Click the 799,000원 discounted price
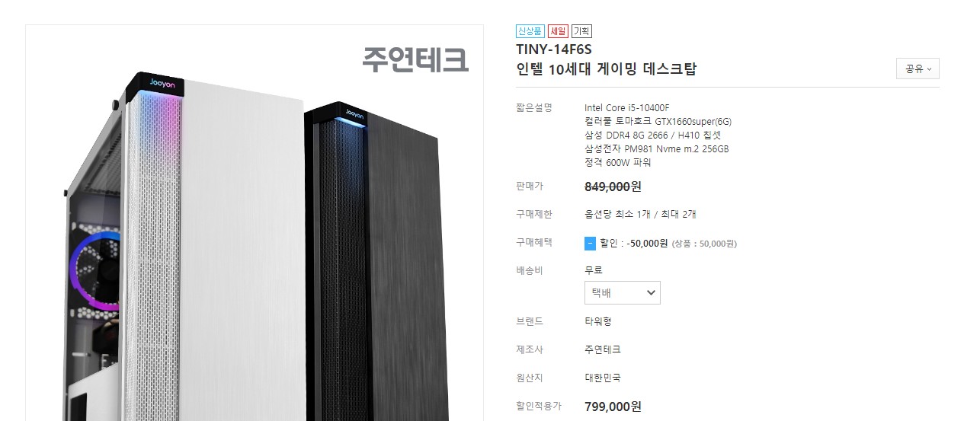The width and height of the screenshot is (980, 421). pos(613,407)
